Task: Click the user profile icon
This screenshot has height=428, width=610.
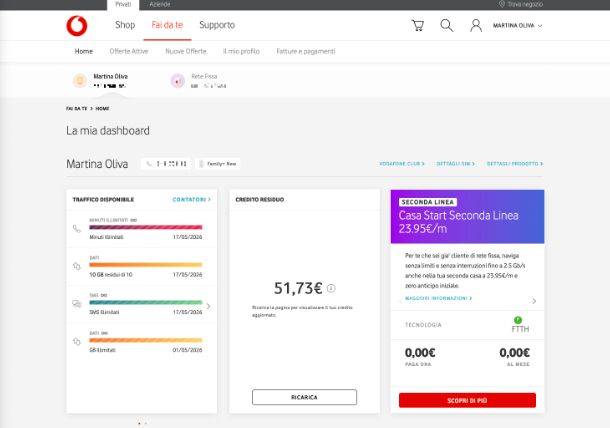Action: pyautogui.click(x=476, y=26)
